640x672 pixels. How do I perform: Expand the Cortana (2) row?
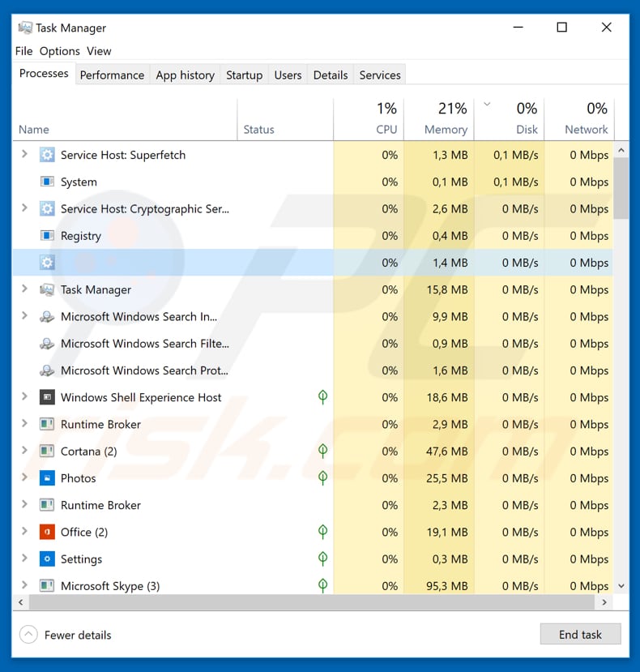24,451
